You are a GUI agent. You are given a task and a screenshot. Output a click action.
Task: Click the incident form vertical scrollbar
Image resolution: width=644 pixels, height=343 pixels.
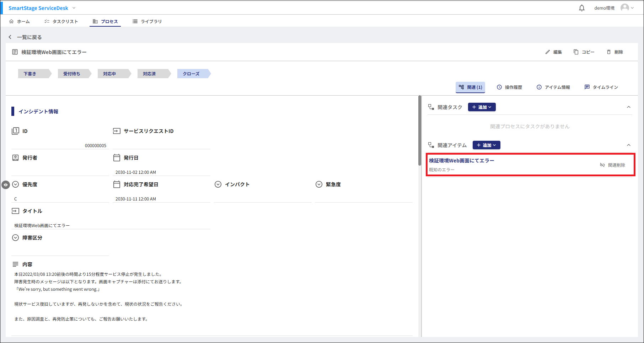click(420, 130)
